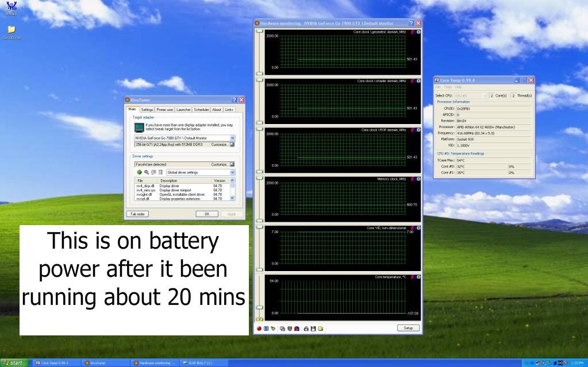The image size is (588, 367).
Task: Click the overlapping windows icon in monitoring toolbar
Action: (282, 329)
